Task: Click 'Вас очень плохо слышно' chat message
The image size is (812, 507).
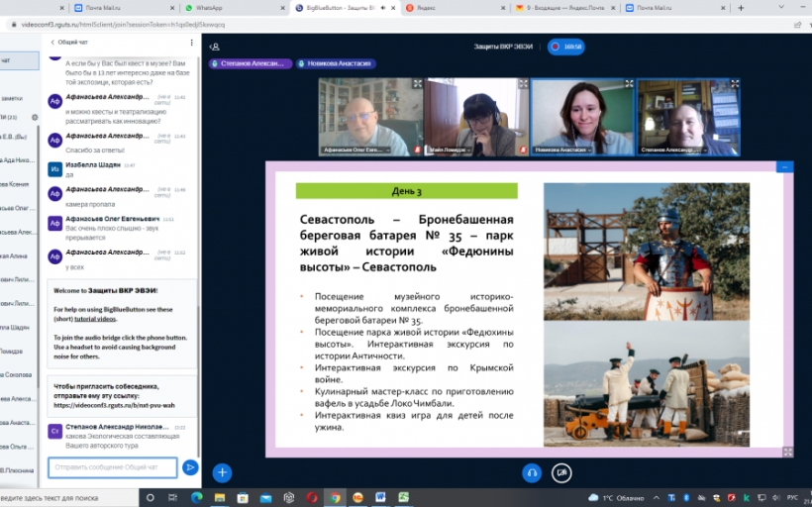Action: [x=112, y=233]
